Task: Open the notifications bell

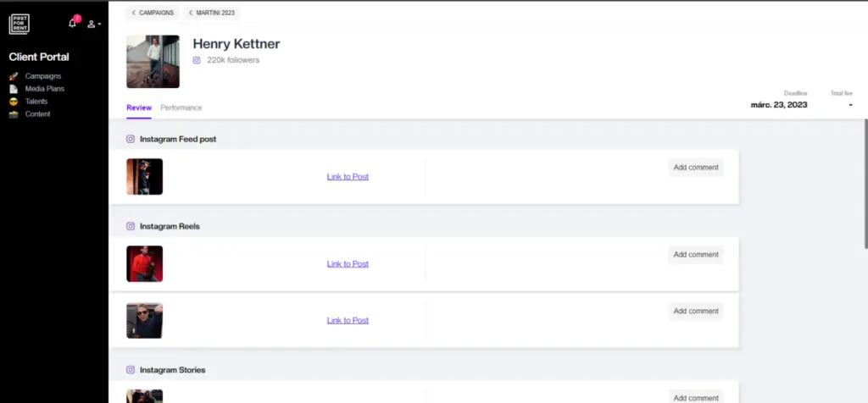Action: click(72, 23)
